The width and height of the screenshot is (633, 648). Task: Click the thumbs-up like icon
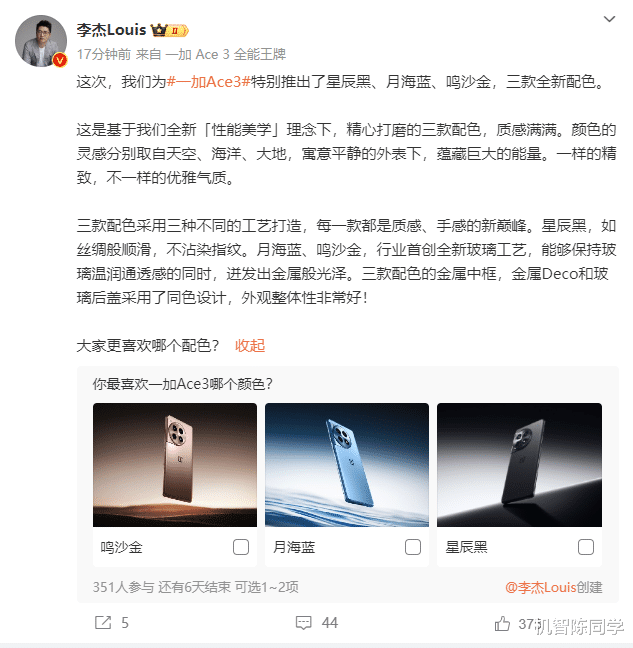tap(502, 623)
